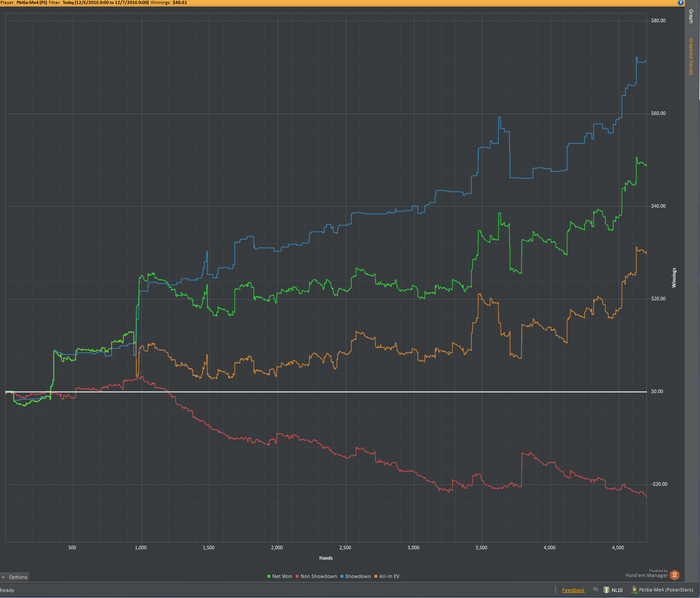Click the Filter: Today date range text

coord(99,3)
